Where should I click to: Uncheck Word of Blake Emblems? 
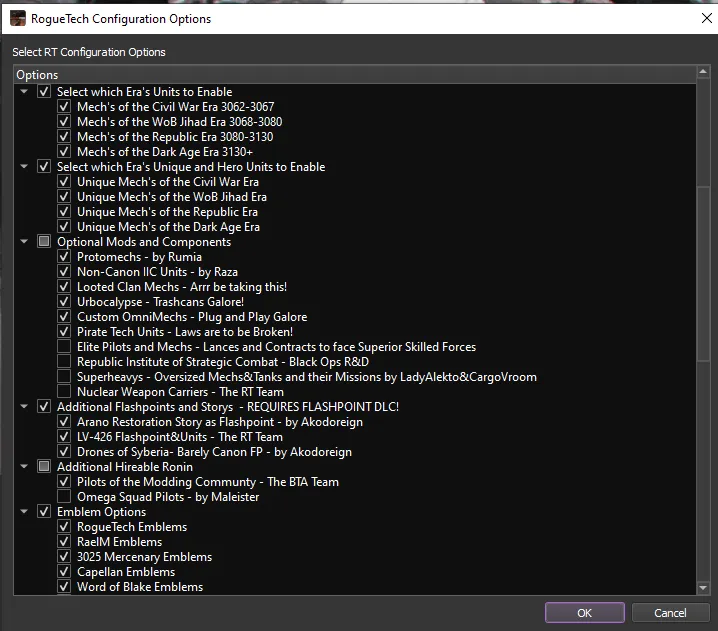pyautogui.click(x=64, y=587)
